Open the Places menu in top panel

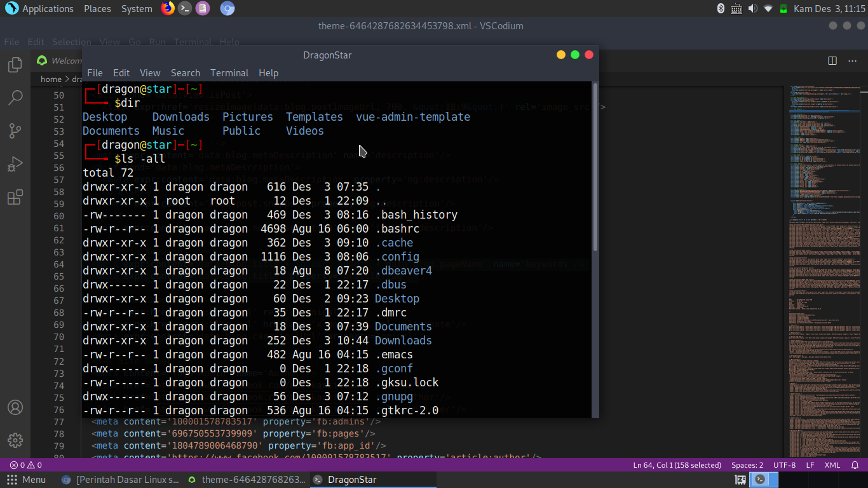(x=97, y=9)
